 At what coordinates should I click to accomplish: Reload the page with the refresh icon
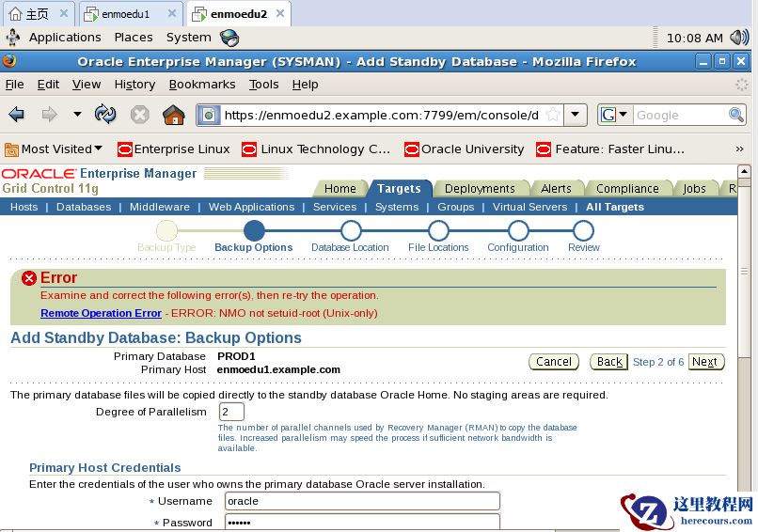coord(105,115)
